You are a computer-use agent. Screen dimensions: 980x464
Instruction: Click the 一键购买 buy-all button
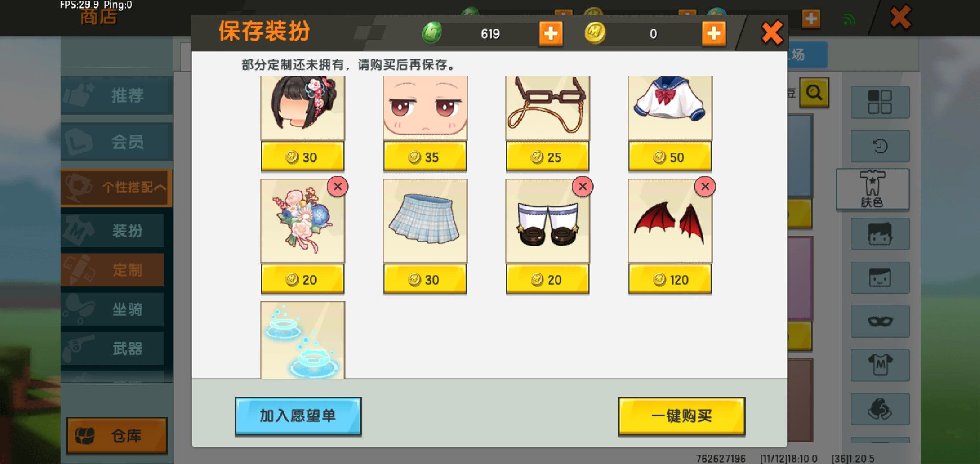pyautogui.click(x=681, y=416)
